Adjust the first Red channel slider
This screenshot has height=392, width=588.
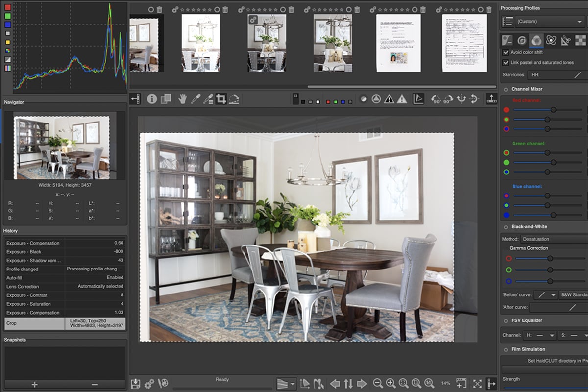point(553,110)
